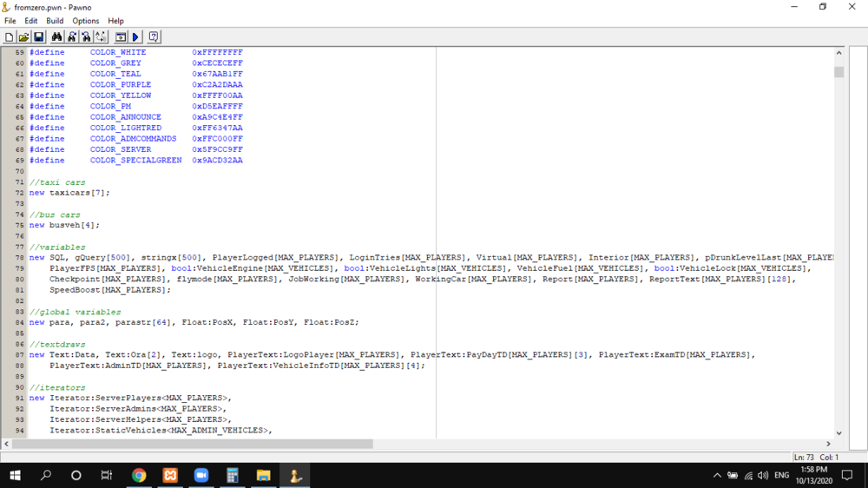Image resolution: width=868 pixels, height=488 pixels.
Task: Click the //taxi cars comment
Action: point(57,182)
